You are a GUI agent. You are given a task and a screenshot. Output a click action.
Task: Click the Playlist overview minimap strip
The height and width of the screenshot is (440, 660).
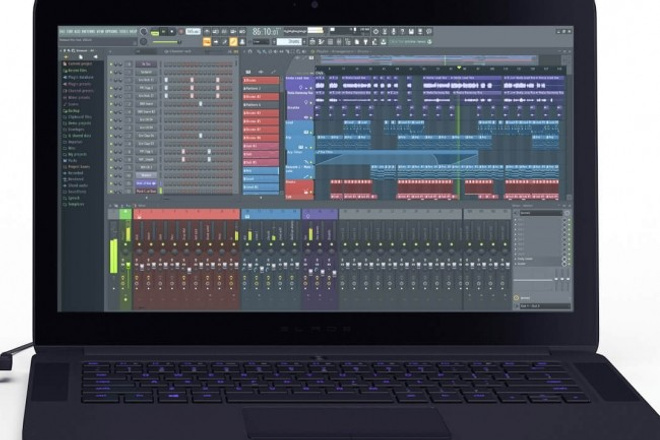point(428,60)
